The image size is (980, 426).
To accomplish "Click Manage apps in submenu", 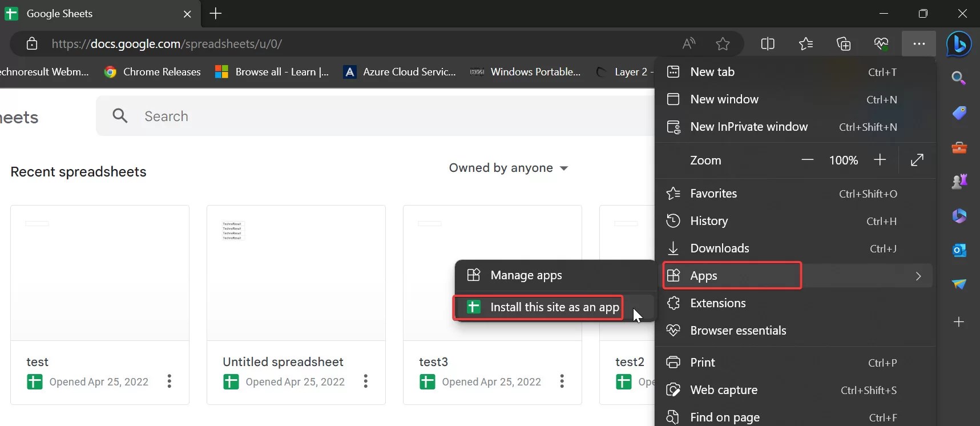I will click(555, 275).
